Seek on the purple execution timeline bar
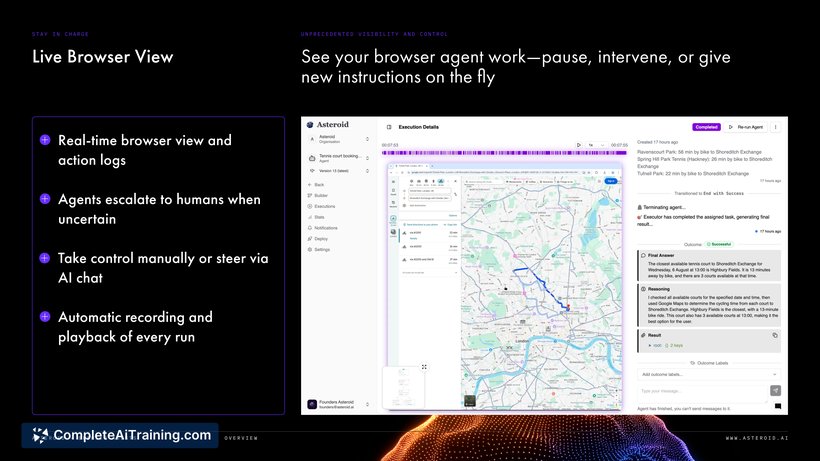The height and width of the screenshot is (461, 820). pyautogui.click(x=504, y=153)
